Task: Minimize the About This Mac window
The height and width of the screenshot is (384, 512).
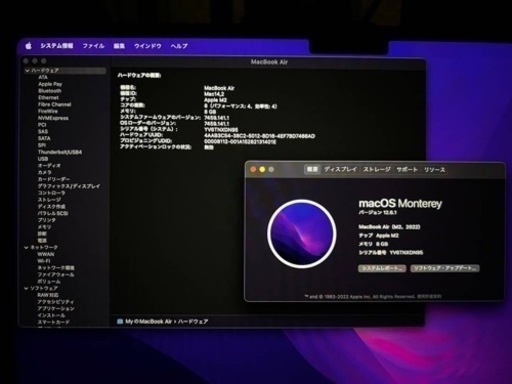Action: tap(262, 169)
